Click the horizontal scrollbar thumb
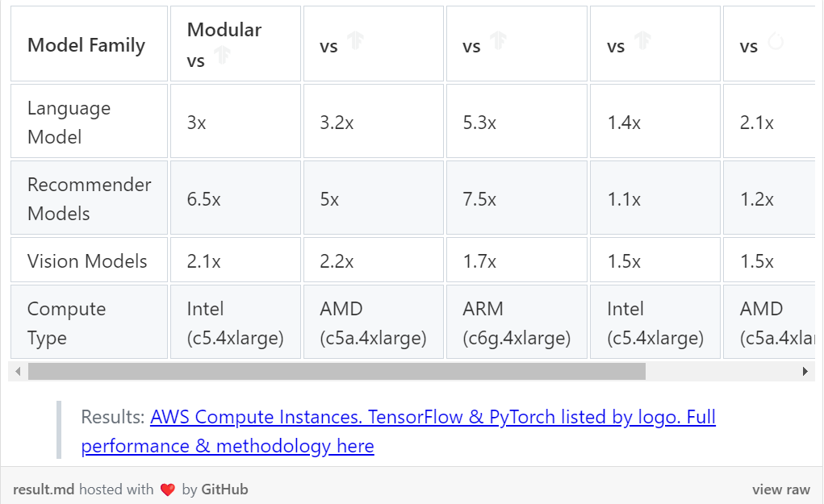824x504 pixels. point(337,372)
